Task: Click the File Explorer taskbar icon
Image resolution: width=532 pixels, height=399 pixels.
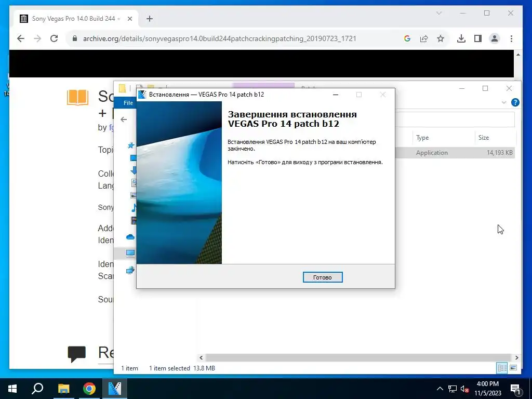Action: [x=63, y=389]
